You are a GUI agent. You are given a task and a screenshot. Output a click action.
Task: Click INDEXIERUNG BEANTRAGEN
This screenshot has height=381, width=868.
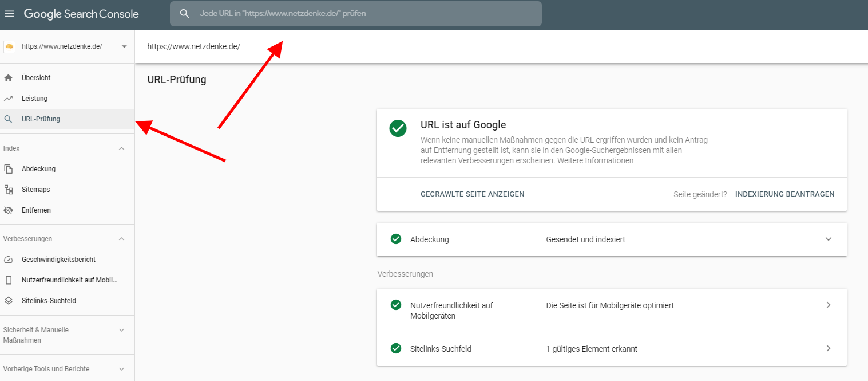[x=784, y=194]
